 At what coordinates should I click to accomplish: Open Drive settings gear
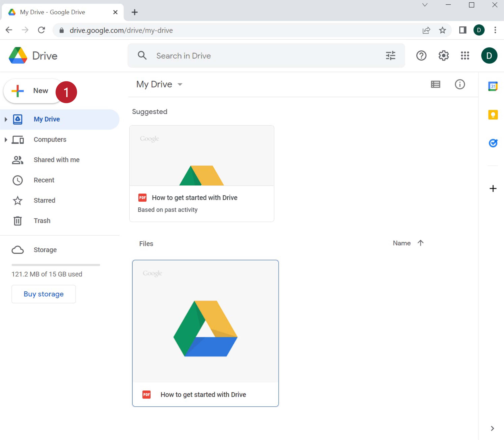(x=443, y=56)
